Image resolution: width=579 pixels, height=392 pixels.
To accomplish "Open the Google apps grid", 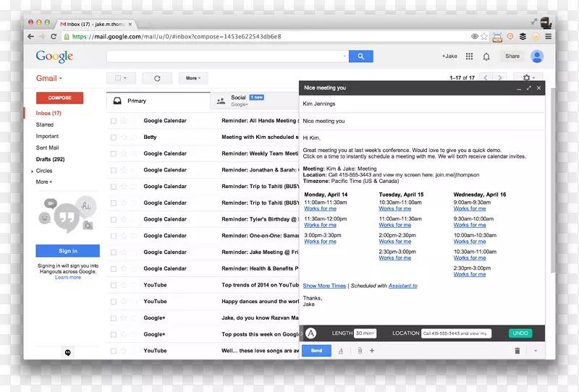I will (x=469, y=56).
